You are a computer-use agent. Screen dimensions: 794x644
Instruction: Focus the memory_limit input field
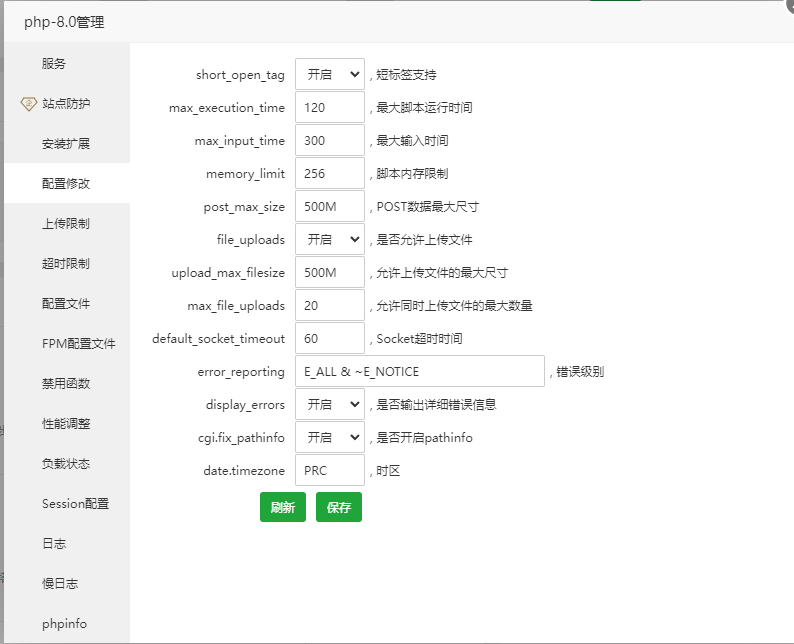click(x=329, y=174)
